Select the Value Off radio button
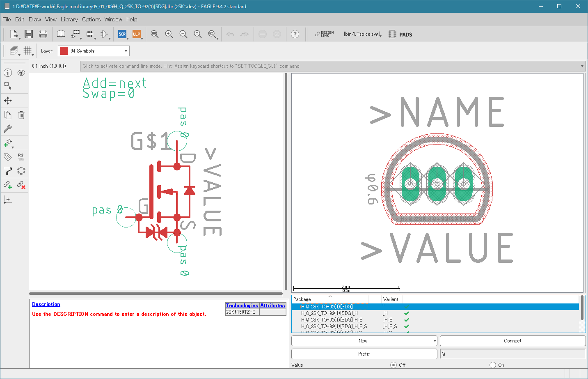588x379 pixels. [x=394, y=365]
